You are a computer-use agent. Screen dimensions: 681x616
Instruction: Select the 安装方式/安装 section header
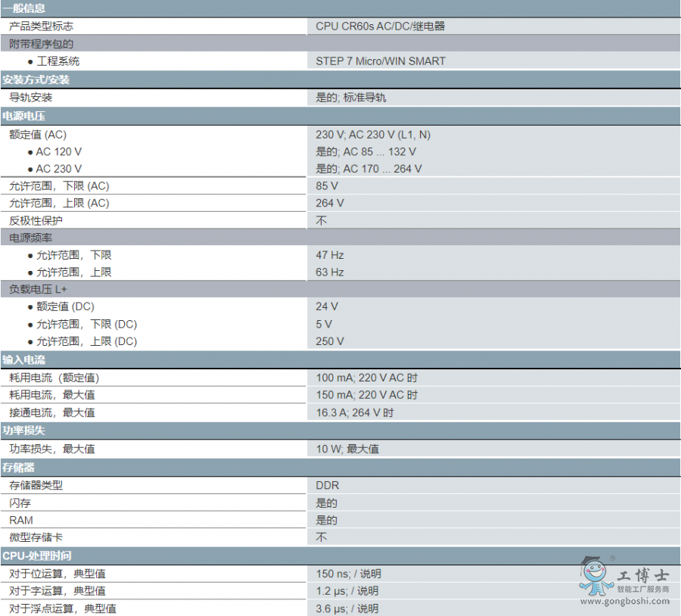pyautogui.click(x=36, y=79)
